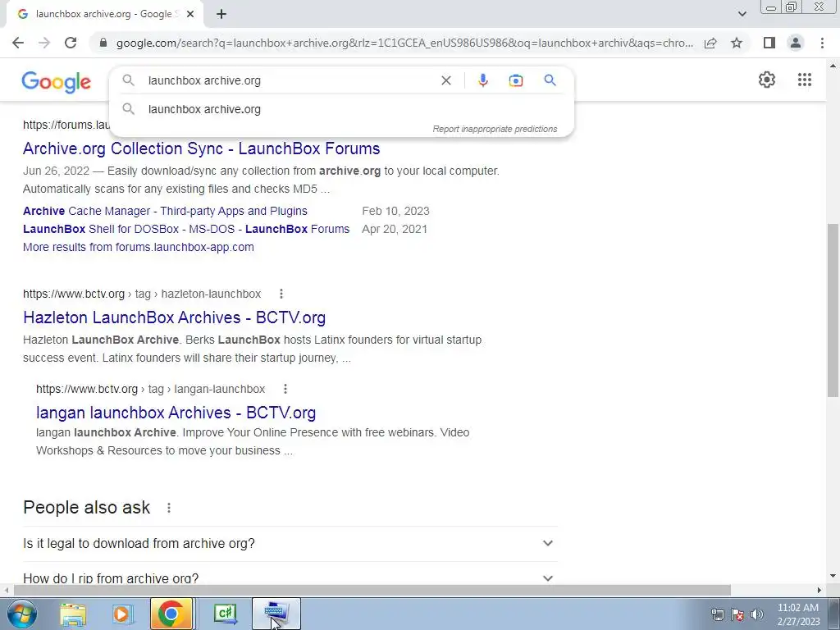Click the horizontal scrollbar thumb
Image resolution: width=840 pixels, height=630 pixels.
click(x=372, y=590)
